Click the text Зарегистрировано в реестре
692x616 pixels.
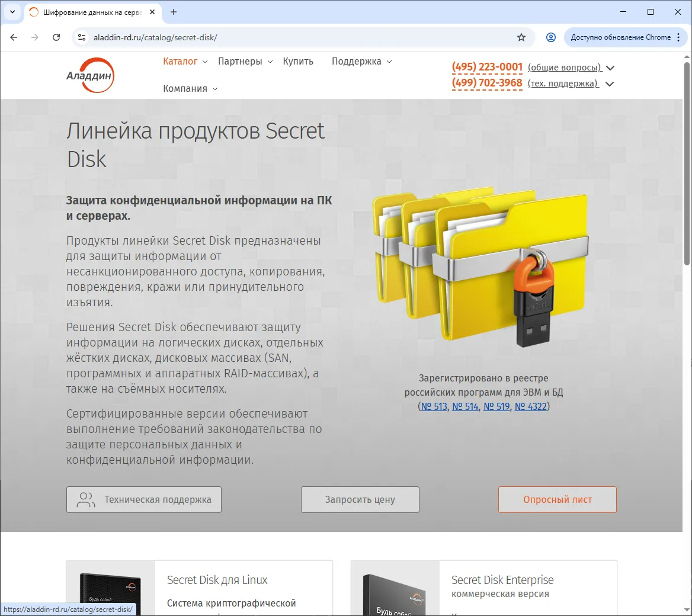pos(483,378)
